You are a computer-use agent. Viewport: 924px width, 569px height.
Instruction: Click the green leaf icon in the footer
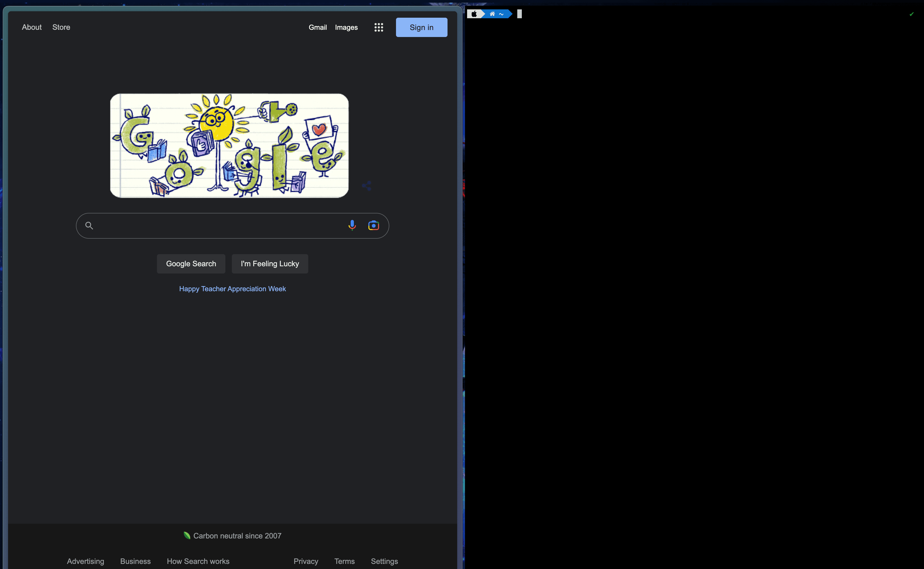[187, 535]
